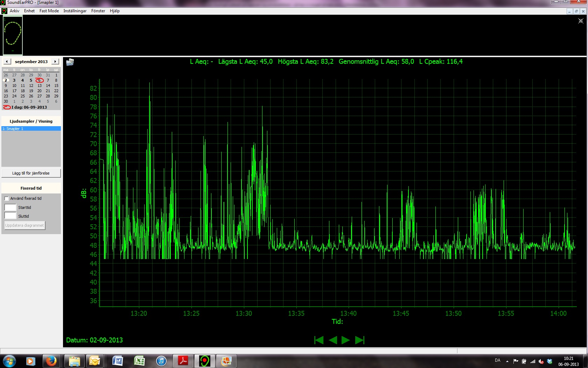
Task: Launch Firefox from the taskbar
Action: (x=51, y=361)
